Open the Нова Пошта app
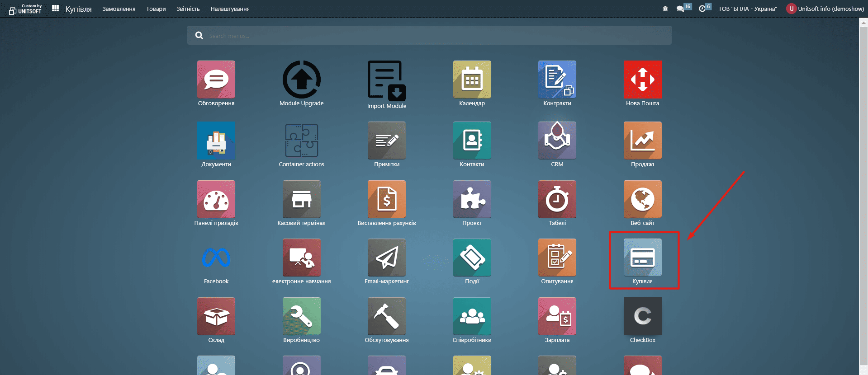This screenshot has width=868, height=375. coord(642,80)
